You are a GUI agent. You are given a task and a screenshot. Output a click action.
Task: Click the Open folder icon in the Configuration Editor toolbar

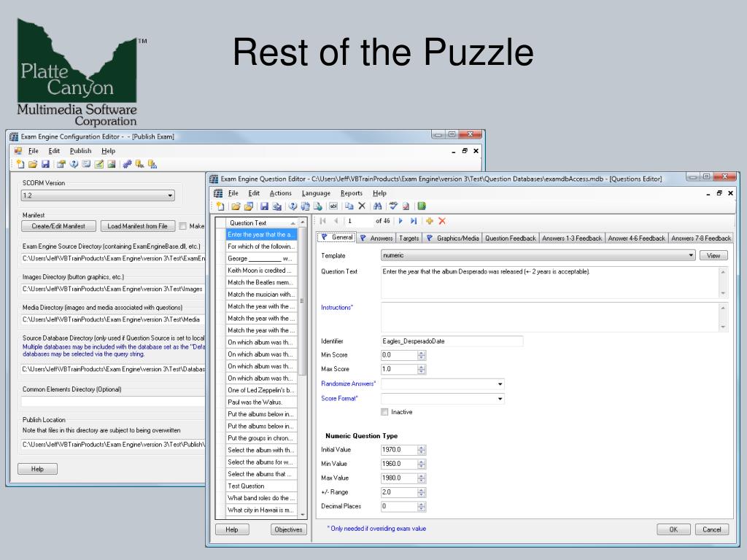33,164
